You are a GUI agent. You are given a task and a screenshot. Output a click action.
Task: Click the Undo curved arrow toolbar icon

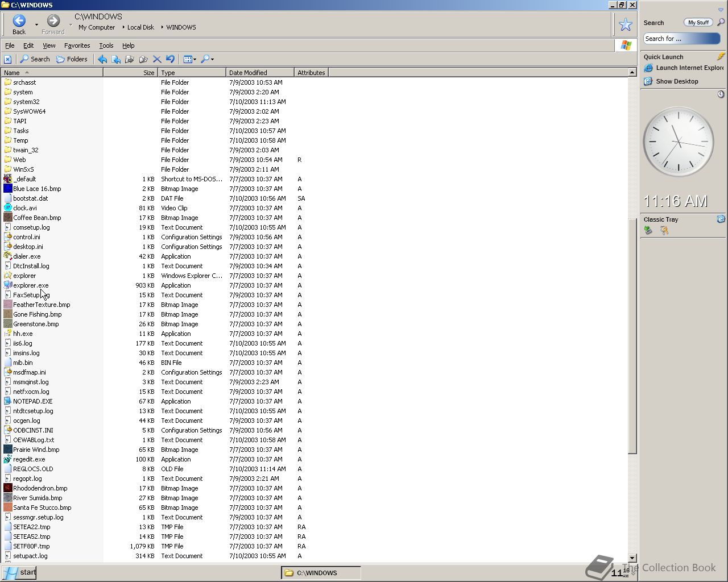[170, 59]
